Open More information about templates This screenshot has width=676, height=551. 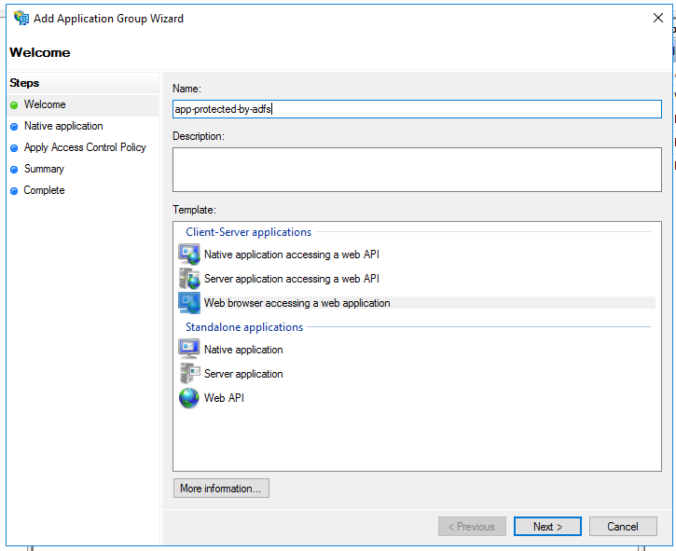pyautogui.click(x=221, y=488)
